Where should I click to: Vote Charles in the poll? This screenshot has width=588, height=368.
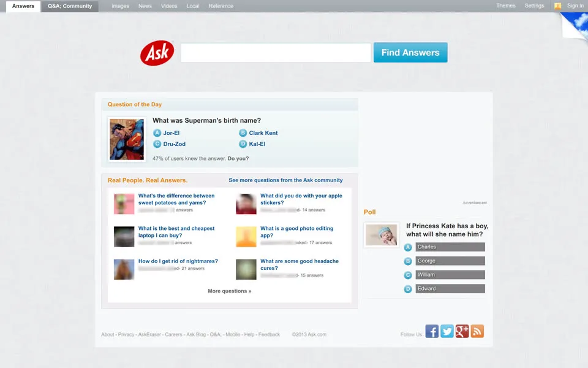pyautogui.click(x=450, y=247)
